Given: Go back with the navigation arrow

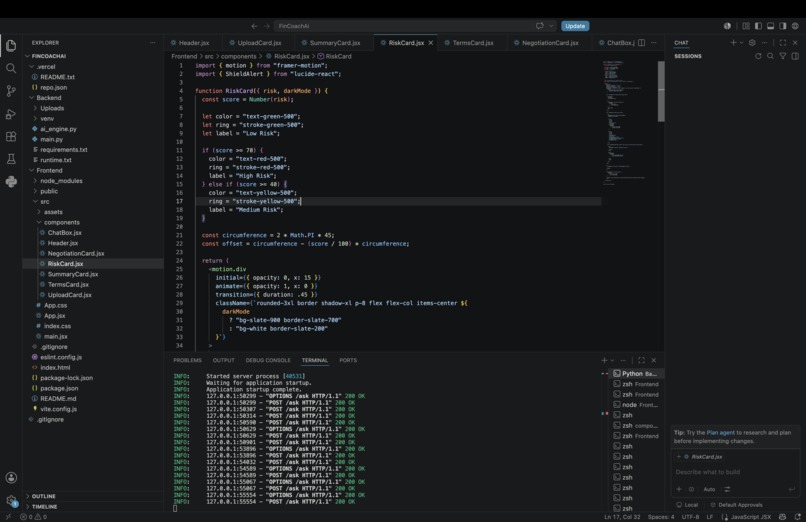Looking at the screenshot, I should [x=254, y=26].
